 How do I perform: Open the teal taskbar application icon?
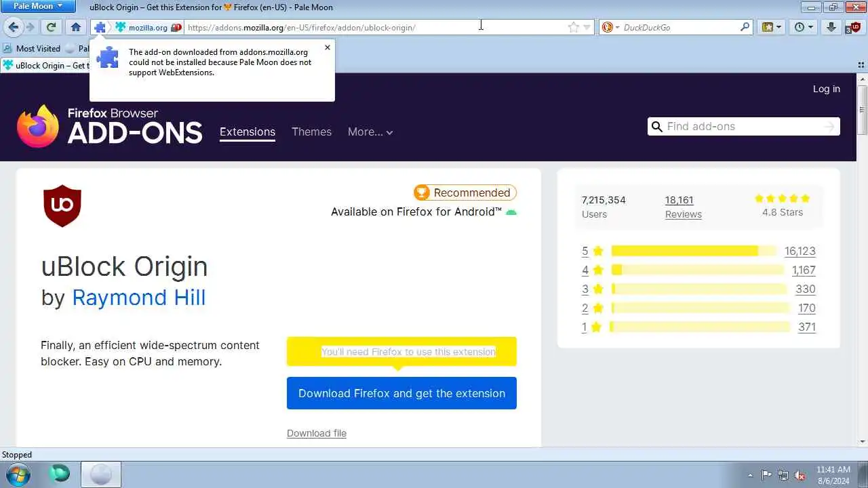(x=60, y=474)
